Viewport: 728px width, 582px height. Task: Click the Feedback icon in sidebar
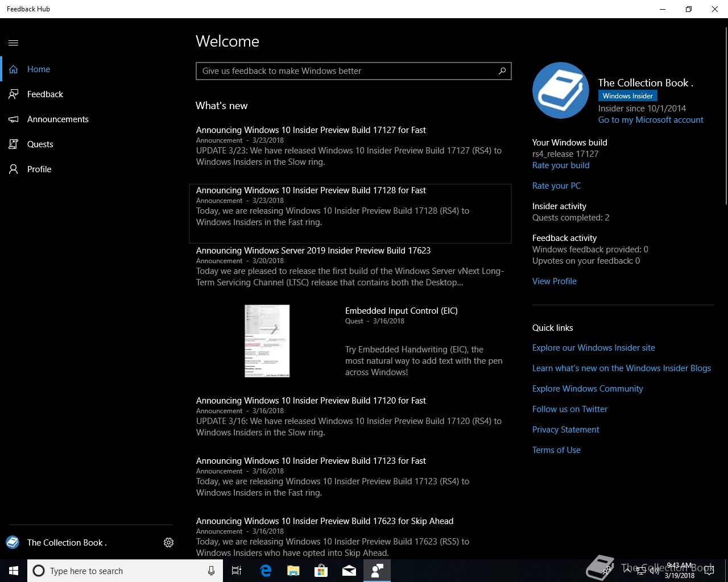pyautogui.click(x=14, y=94)
